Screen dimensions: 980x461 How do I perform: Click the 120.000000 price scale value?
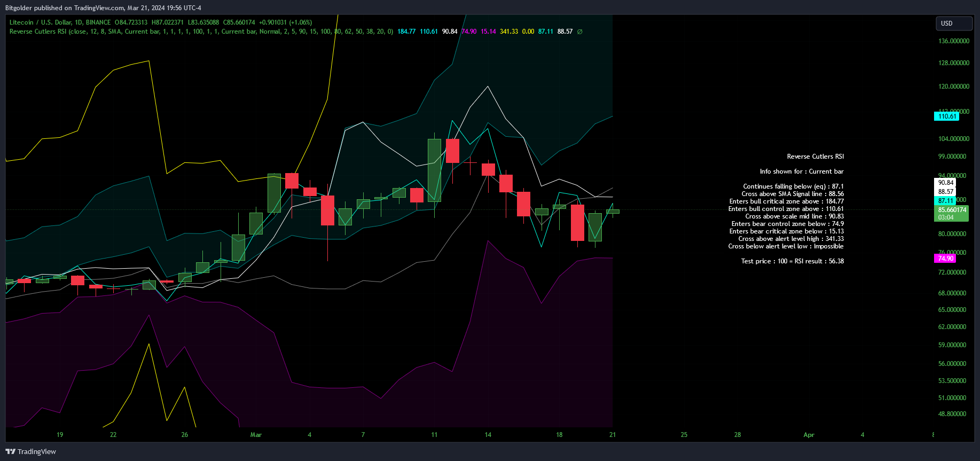[x=953, y=87]
